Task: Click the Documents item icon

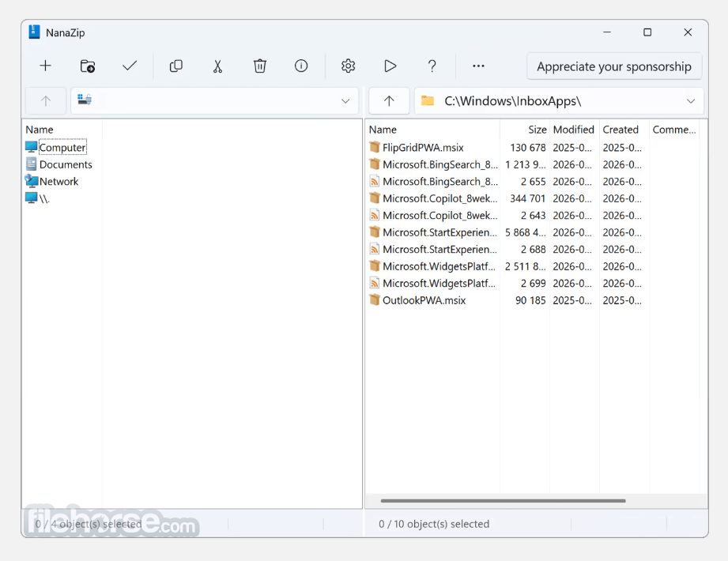Action: coord(31,164)
